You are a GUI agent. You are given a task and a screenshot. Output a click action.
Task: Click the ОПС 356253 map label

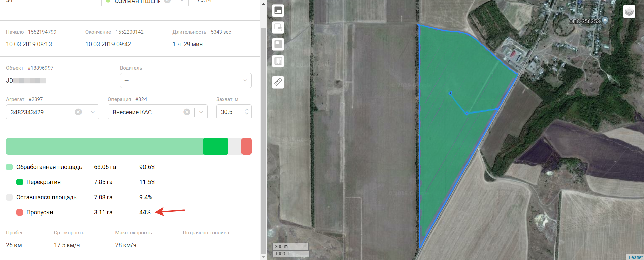584,21
